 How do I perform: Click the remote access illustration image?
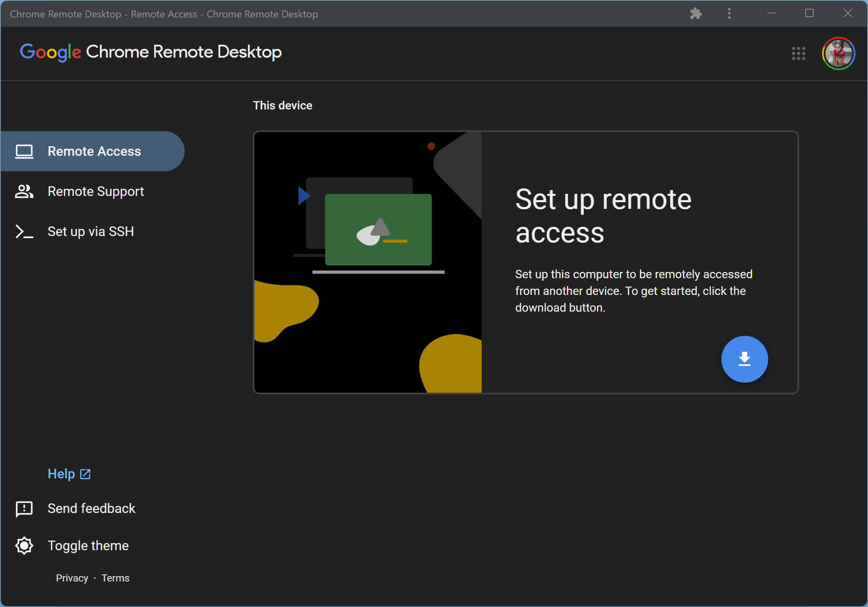click(x=368, y=262)
